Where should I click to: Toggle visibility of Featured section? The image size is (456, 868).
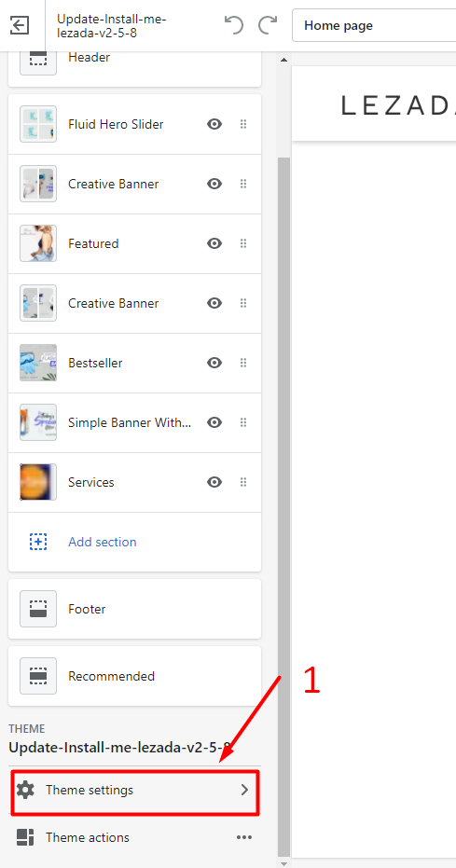(214, 243)
